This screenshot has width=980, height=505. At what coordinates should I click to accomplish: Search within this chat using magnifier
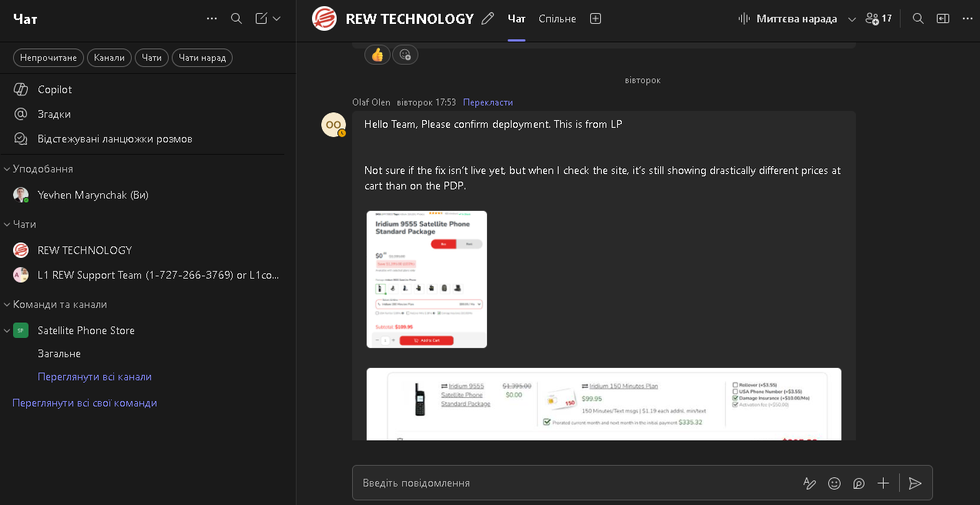point(918,18)
